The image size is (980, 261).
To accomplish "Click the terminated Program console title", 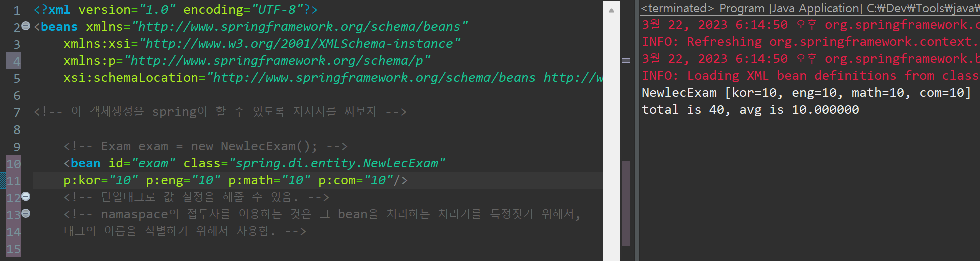I will tap(810, 8).
